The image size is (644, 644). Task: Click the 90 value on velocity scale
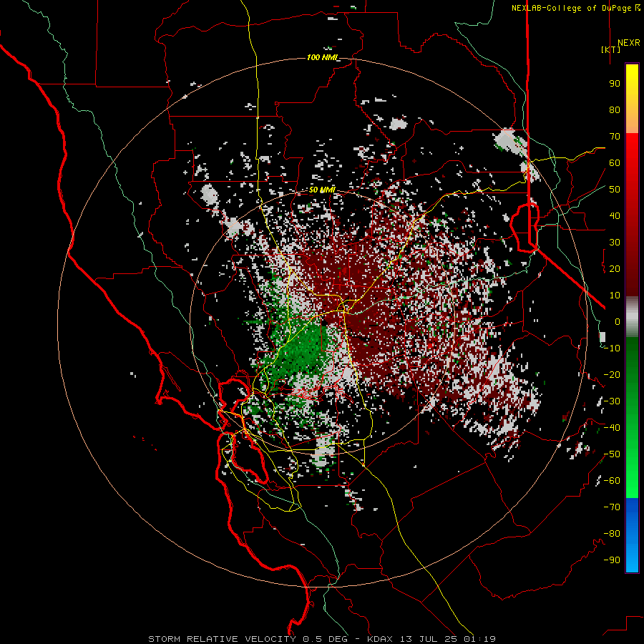pyautogui.click(x=615, y=84)
